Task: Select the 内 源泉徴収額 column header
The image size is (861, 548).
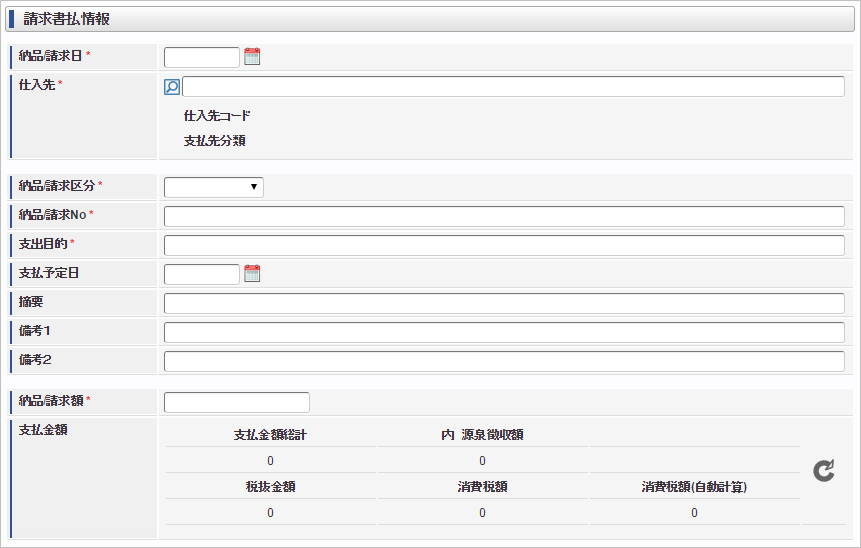Action: point(482,435)
